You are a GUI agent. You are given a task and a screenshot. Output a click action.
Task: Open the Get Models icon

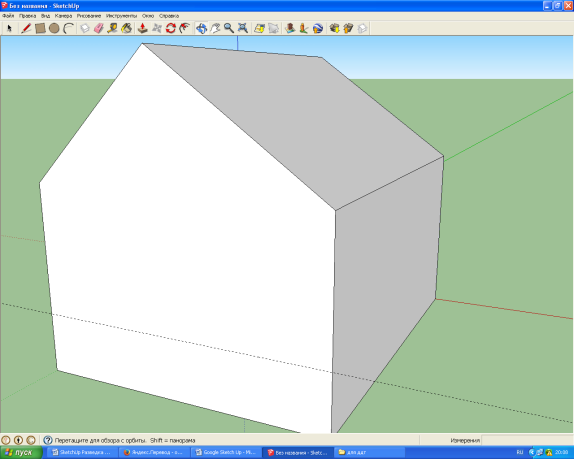coord(334,28)
